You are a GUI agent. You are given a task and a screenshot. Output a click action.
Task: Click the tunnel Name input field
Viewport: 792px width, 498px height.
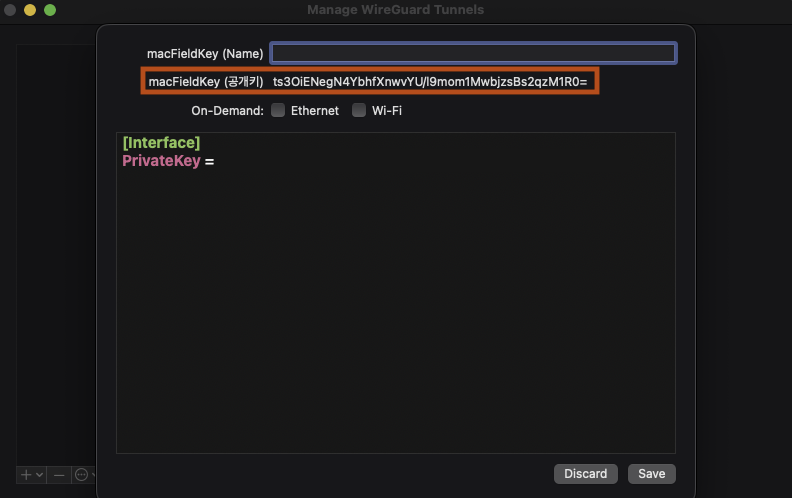[473, 53]
